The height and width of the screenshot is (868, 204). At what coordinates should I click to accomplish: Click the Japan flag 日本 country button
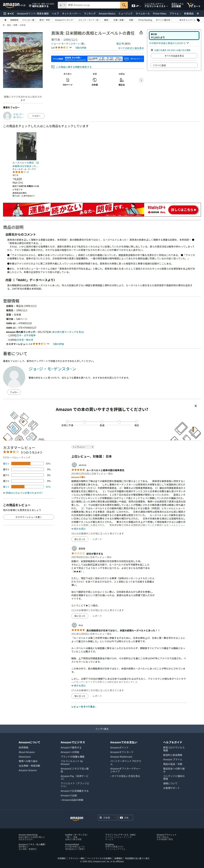point(125,817)
